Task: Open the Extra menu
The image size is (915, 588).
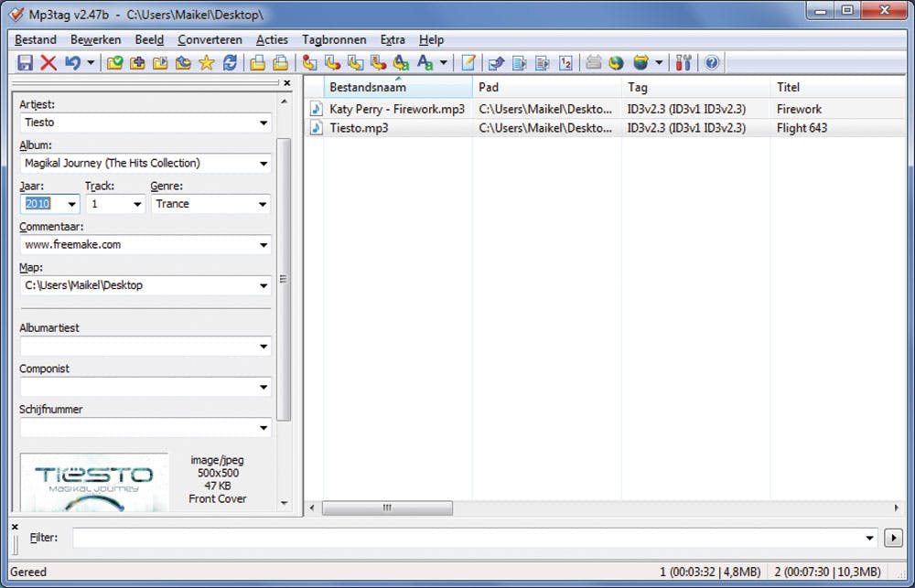Action: [393, 39]
